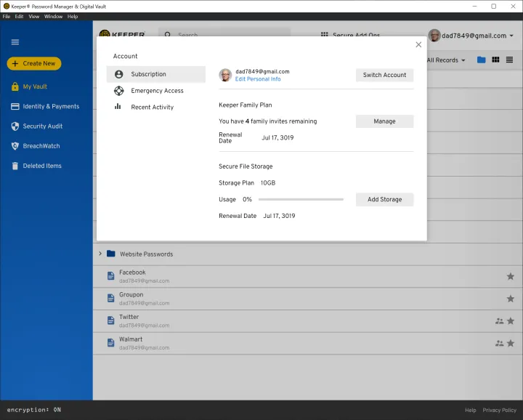Open BreachWatch from the sidebar
Viewport: 523px width, 420px height.
coord(41,146)
